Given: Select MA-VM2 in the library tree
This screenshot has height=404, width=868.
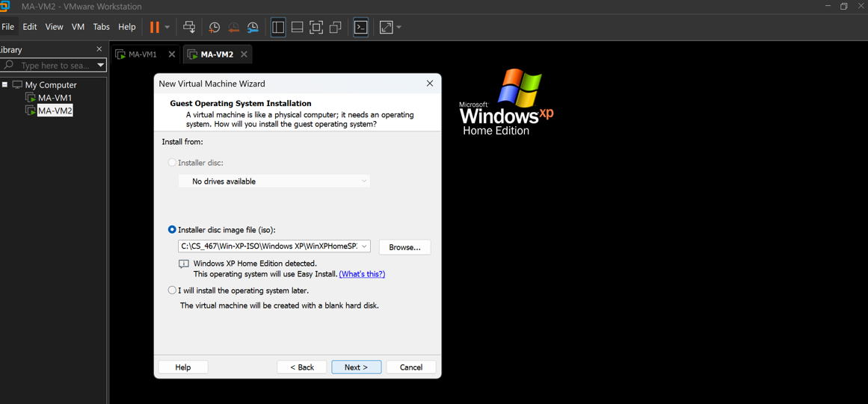Looking at the screenshot, I should 55,111.
